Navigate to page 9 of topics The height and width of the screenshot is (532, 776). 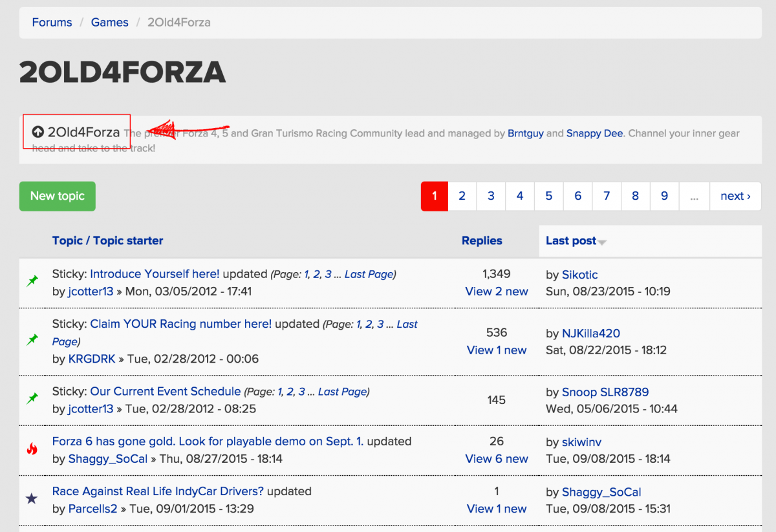664,196
